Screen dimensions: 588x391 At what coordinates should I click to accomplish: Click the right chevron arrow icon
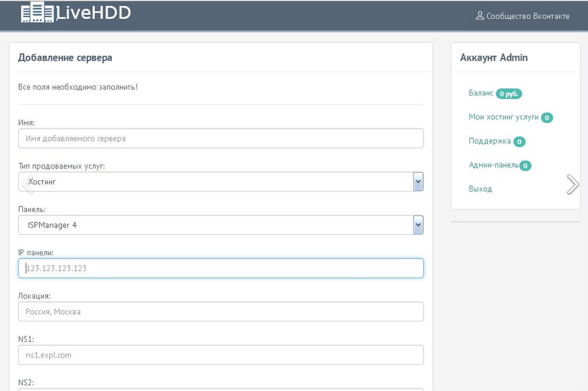click(x=573, y=184)
